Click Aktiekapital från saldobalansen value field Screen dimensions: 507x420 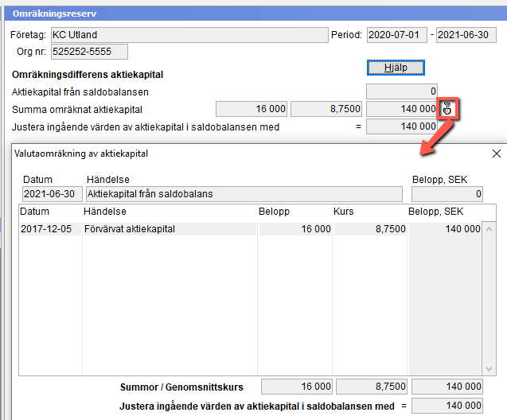(402, 91)
